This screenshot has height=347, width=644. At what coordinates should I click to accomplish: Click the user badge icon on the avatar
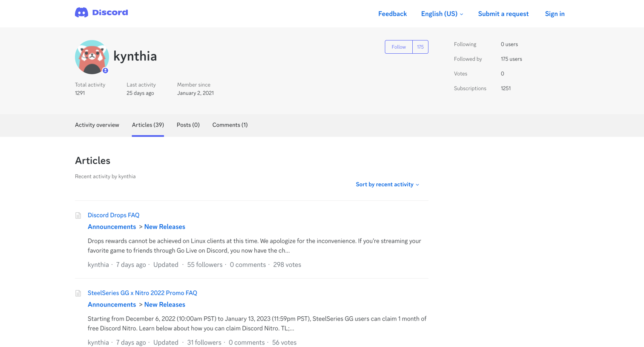[105, 71]
